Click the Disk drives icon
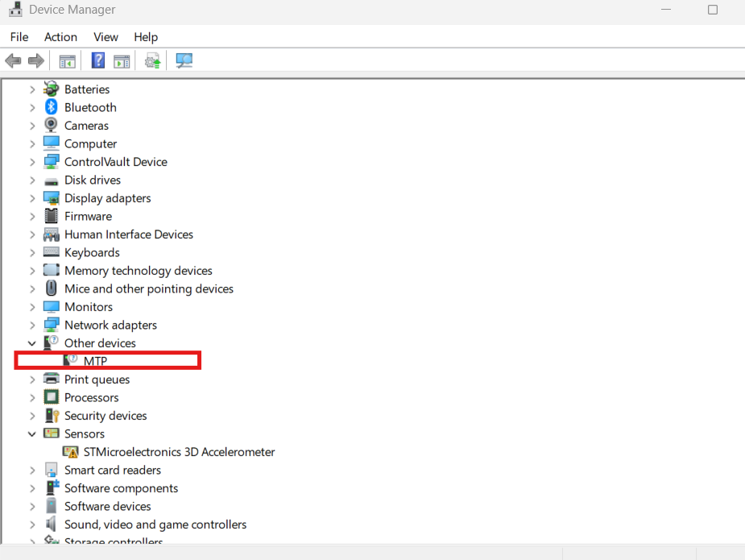745x560 pixels. (x=51, y=181)
